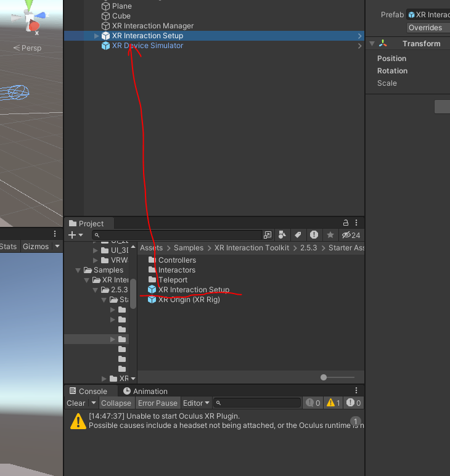Toggle Console warnings filter
Screen dimensions: 450x476
(x=333, y=403)
